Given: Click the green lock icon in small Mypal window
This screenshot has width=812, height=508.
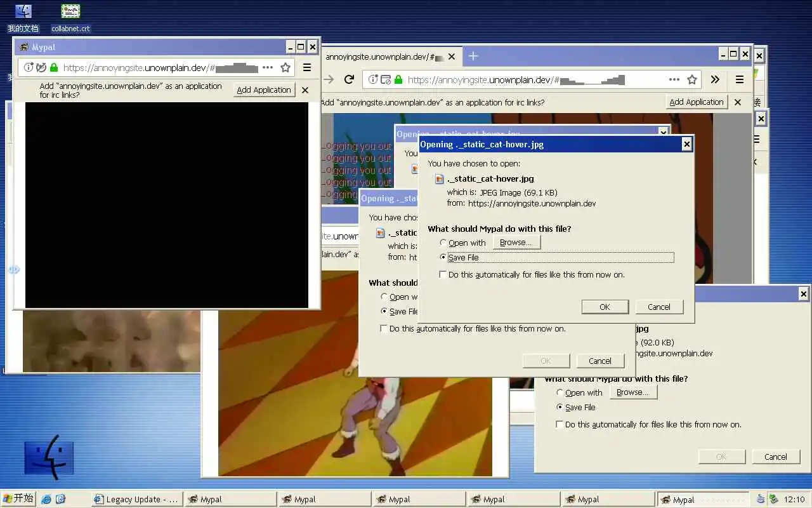Looking at the screenshot, I should tap(54, 67).
